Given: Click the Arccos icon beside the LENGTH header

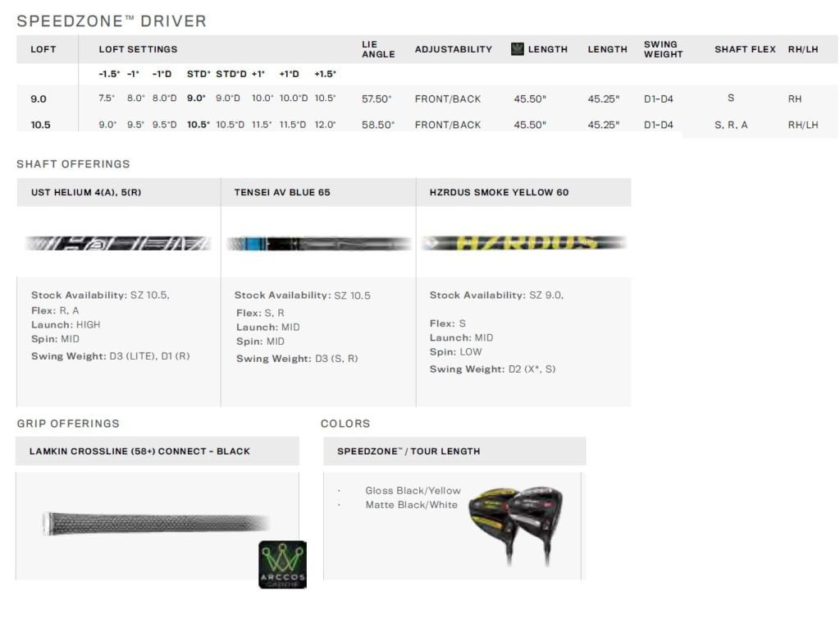Looking at the screenshot, I should tap(517, 49).
